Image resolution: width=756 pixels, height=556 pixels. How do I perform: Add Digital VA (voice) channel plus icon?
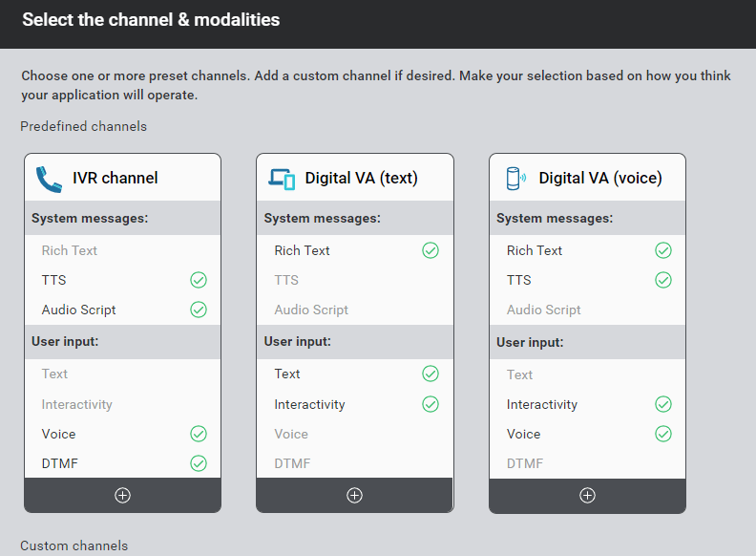tap(587, 495)
